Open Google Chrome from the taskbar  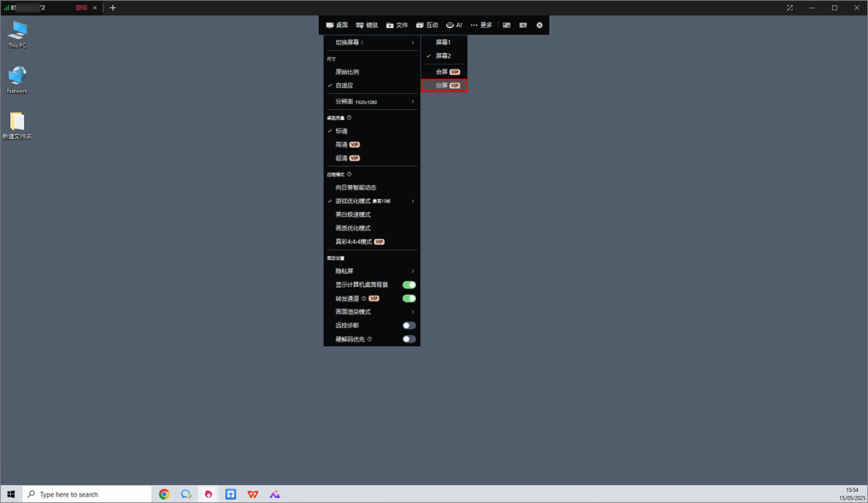point(165,494)
